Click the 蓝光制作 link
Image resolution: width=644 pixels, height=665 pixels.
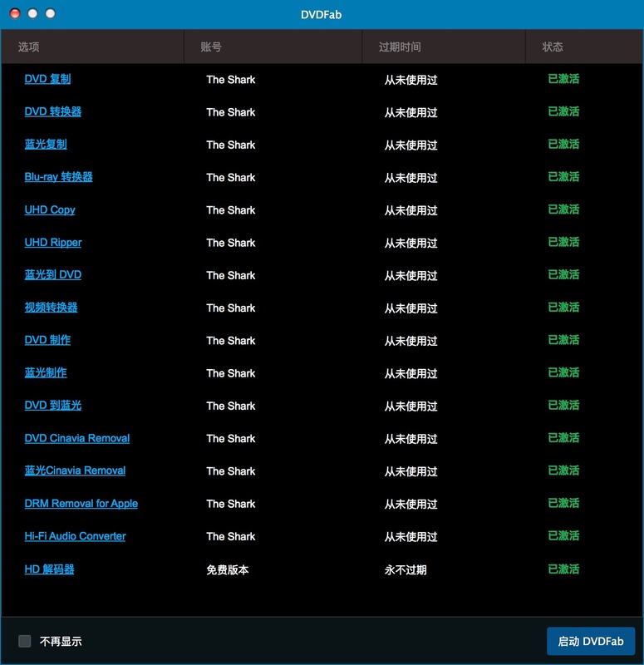46,372
